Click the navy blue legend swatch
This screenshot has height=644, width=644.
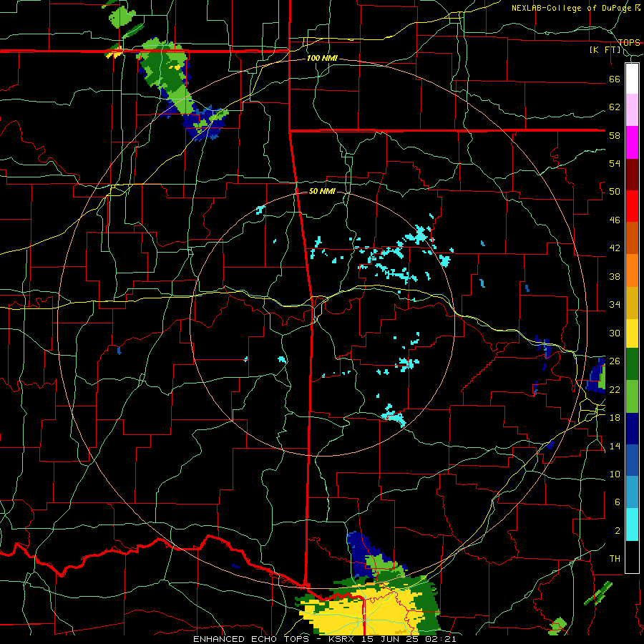(632, 429)
